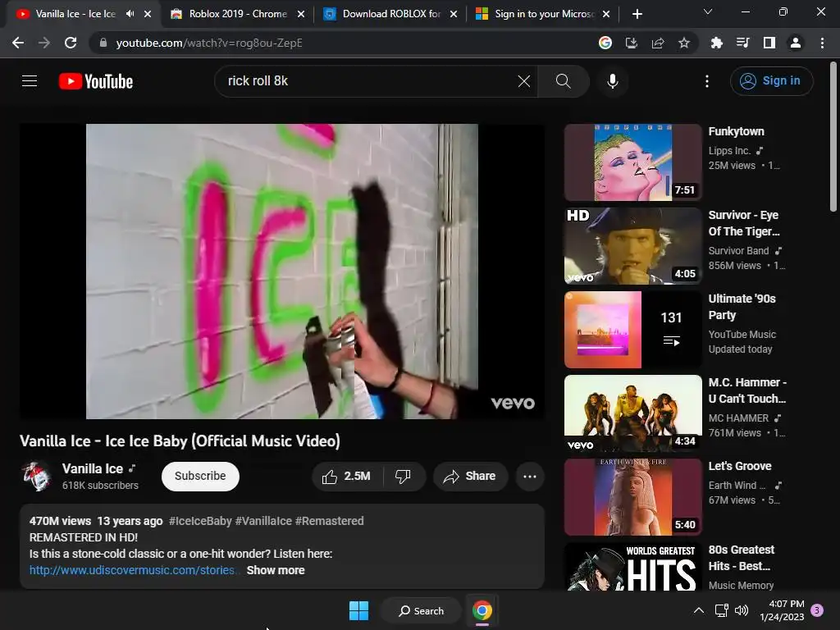Show hidden system tray icons chevron

(699, 610)
